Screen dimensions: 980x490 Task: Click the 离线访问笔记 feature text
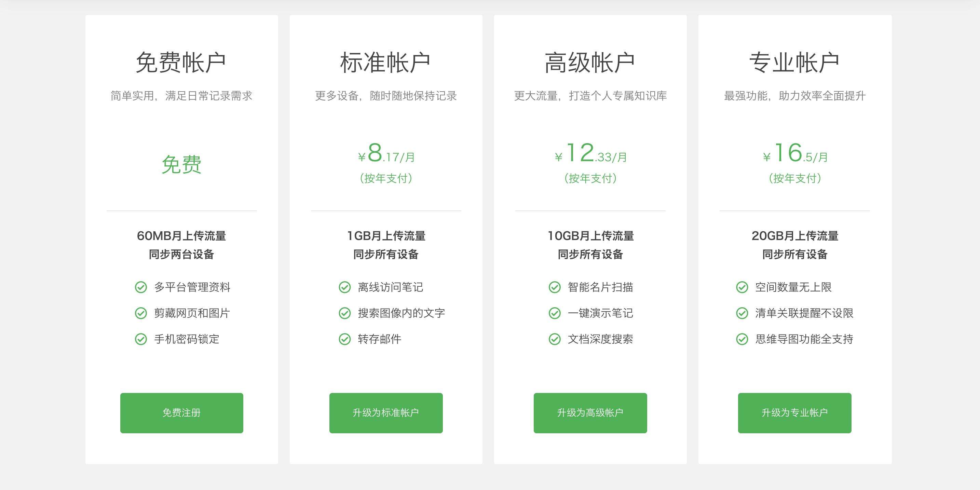click(x=391, y=287)
